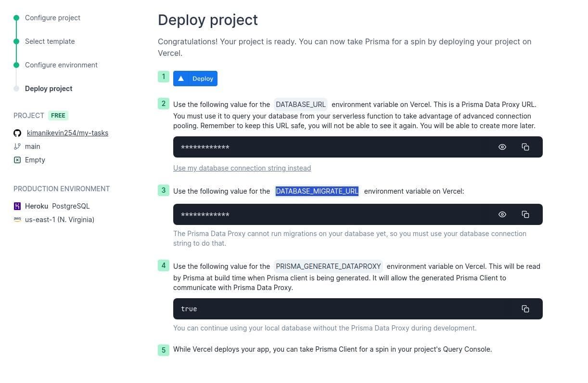Click the 'true' value in code box
This screenshot has height=383, width=588.
coord(189,309)
